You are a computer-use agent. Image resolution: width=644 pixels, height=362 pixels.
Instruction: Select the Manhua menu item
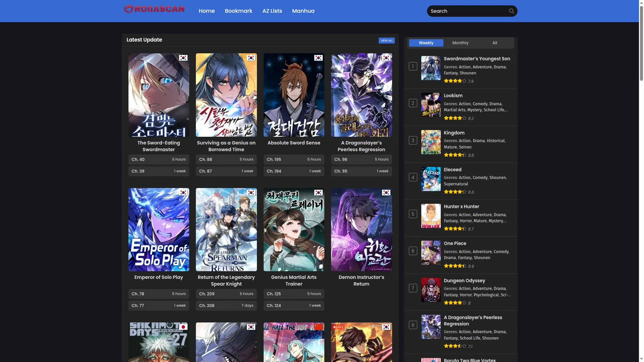tap(303, 11)
